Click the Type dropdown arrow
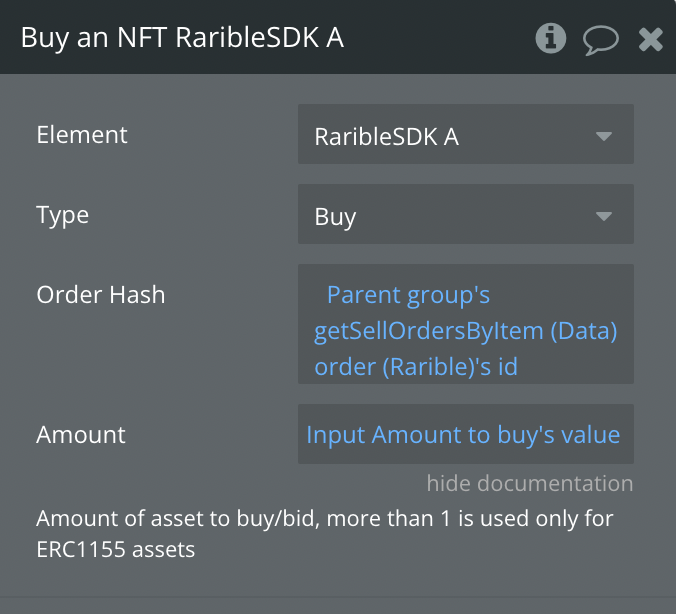The image size is (676, 614). [603, 215]
